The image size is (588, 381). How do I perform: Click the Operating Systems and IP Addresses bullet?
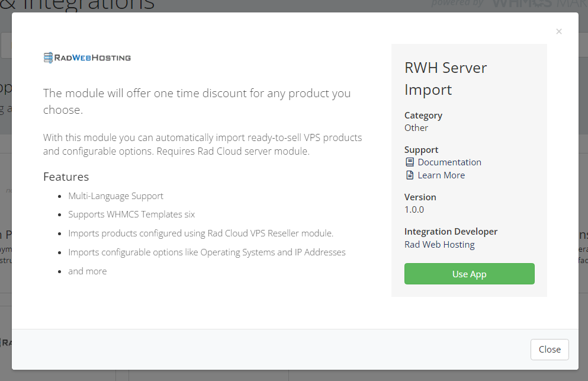tap(207, 252)
